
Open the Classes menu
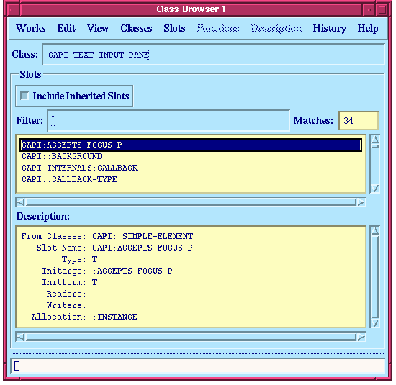(x=136, y=28)
